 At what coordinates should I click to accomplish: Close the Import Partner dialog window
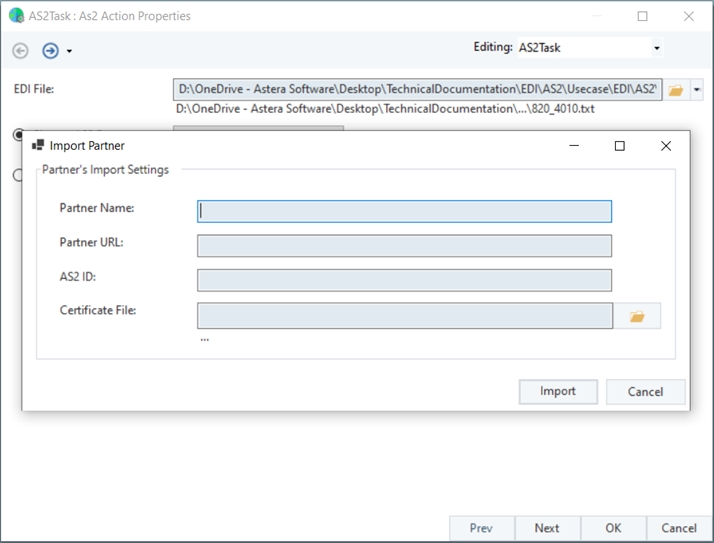pos(666,146)
